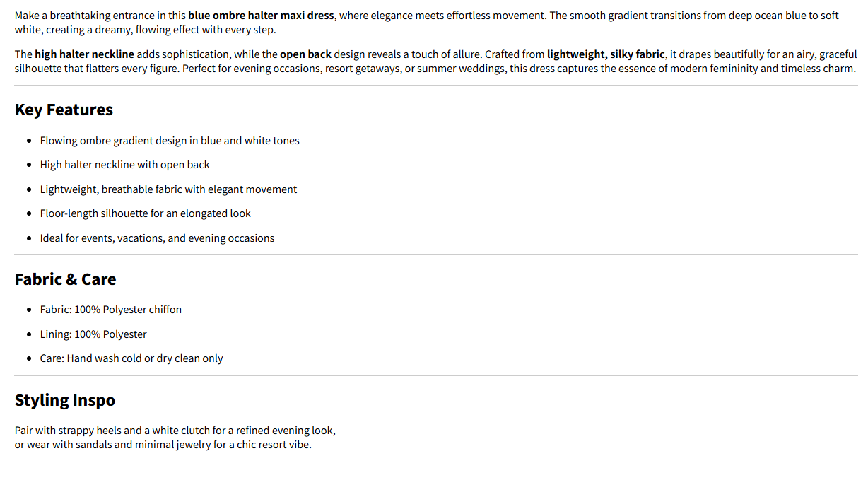Click the bold "high halter neckline" phrase
The height and width of the screenshot is (480, 868).
(x=84, y=54)
